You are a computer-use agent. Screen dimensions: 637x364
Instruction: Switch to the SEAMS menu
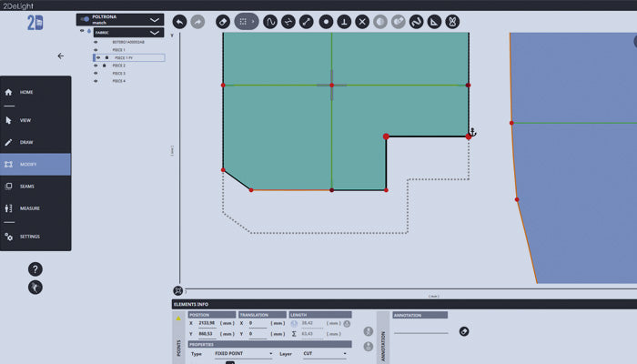pyautogui.click(x=27, y=187)
